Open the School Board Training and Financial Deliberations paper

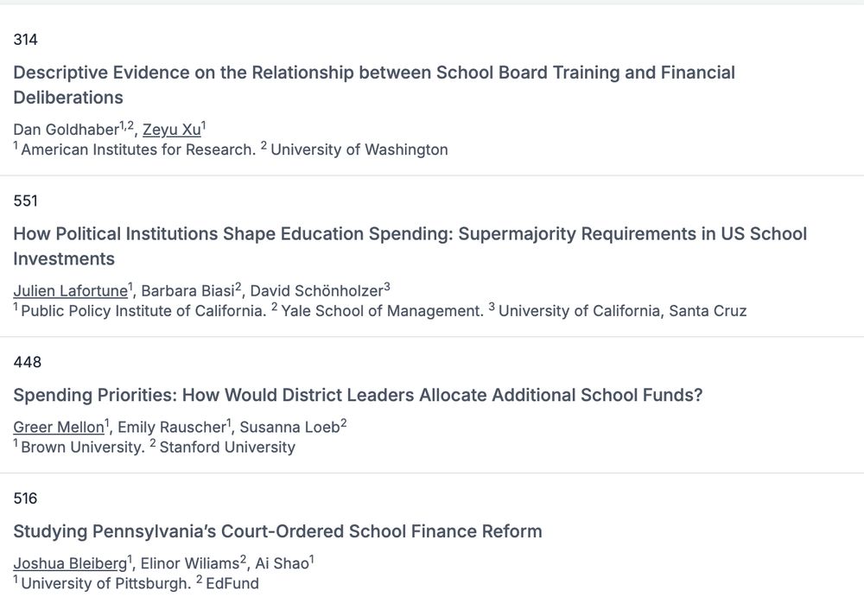coord(374,85)
